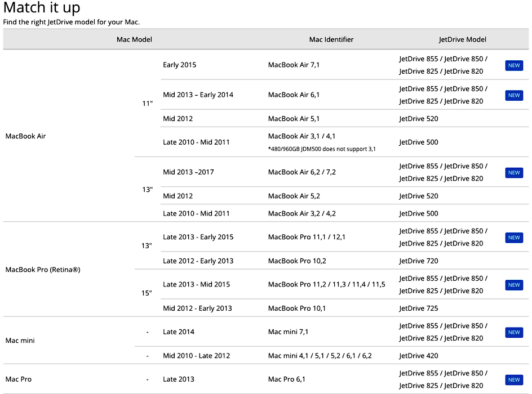Click the MacBook Pro 11,2 / 11,3 / 11,4 / 11,5 identifier

click(x=327, y=284)
